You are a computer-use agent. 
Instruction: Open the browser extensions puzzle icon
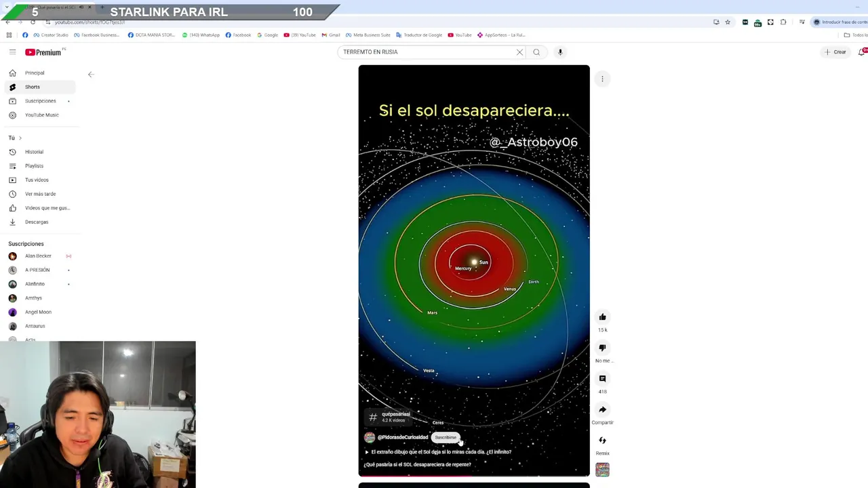(783, 22)
